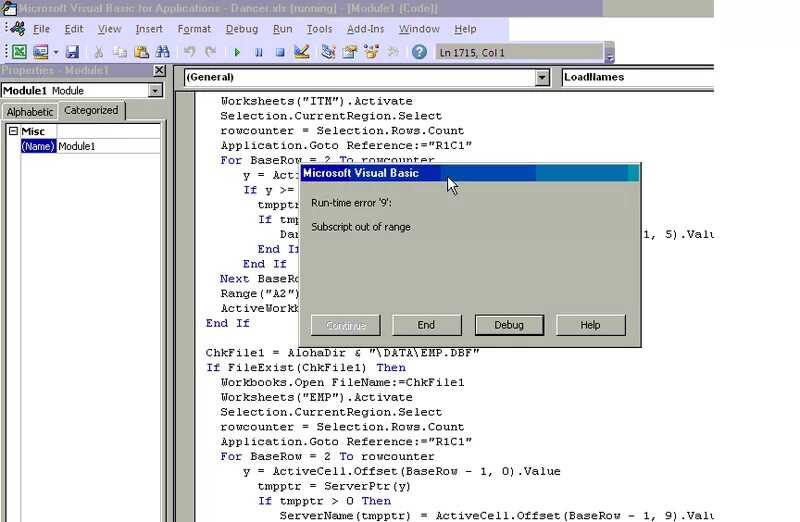Open the Properties Window toolbar icon
Image resolution: width=800 pixels, height=522 pixels.
tap(349, 52)
